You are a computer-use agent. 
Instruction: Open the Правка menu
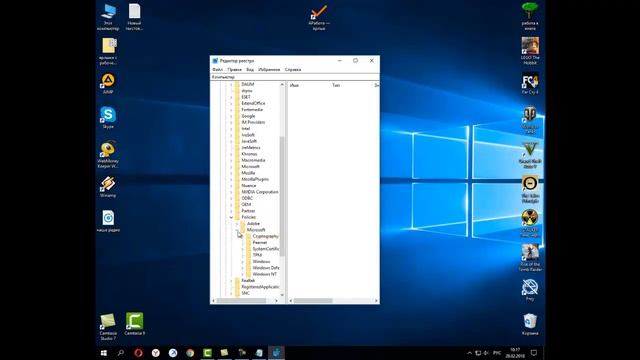click(x=235, y=70)
